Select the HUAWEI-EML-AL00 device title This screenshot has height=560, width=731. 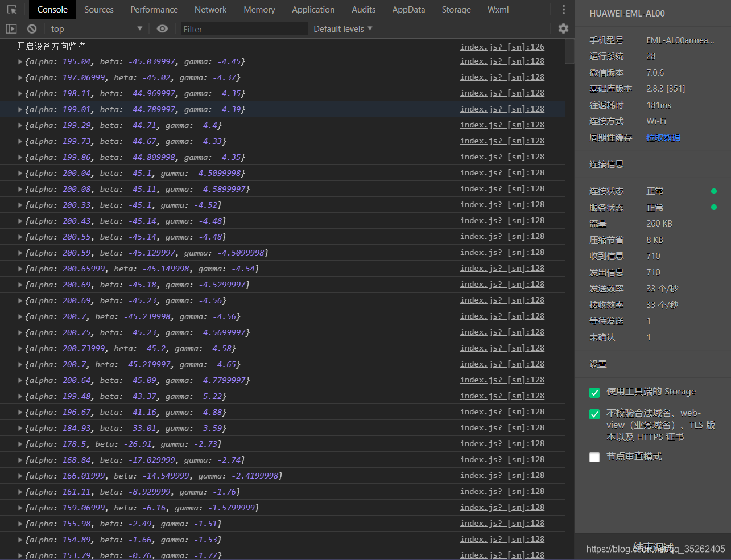627,13
